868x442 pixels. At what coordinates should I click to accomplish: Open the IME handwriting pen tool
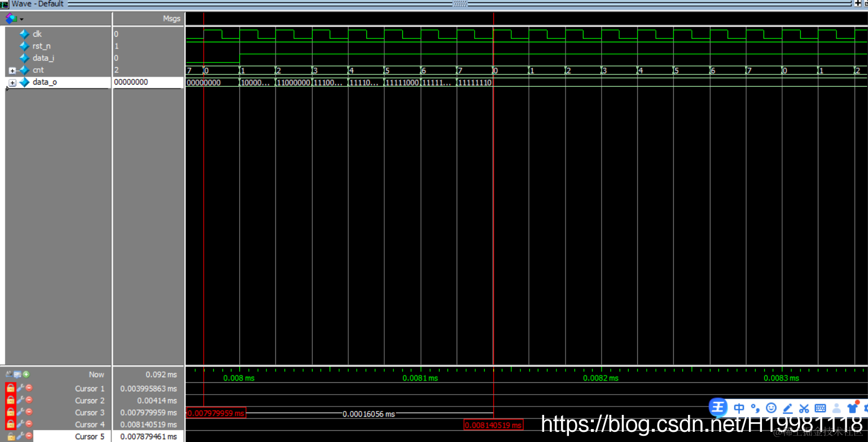(788, 408)
